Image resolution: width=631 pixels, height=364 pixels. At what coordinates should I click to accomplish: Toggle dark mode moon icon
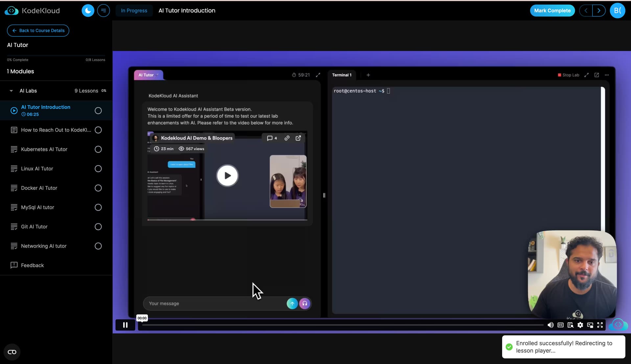coord(88,11)
